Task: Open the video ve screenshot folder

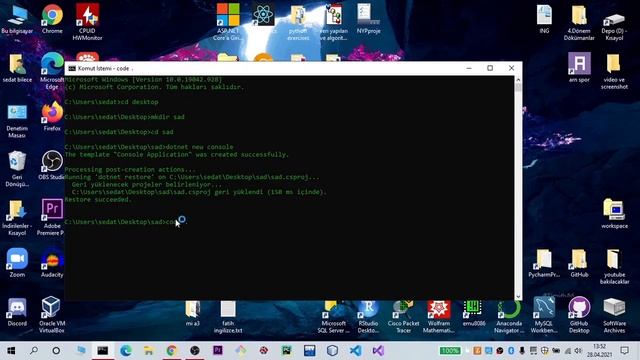Action: tap(614, 71)
